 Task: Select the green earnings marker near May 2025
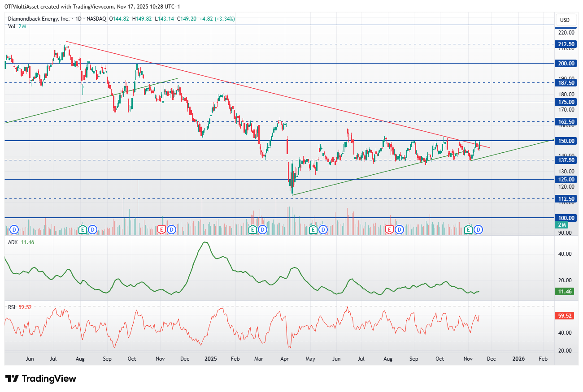point(313,229)
